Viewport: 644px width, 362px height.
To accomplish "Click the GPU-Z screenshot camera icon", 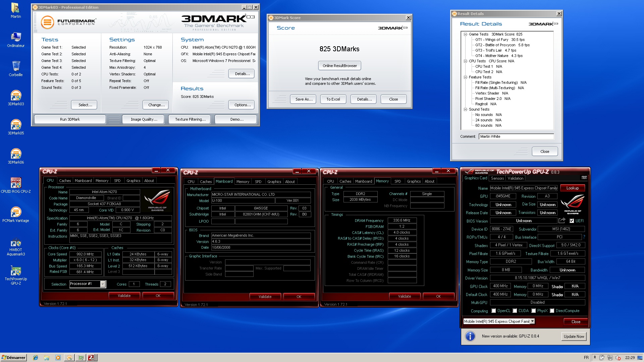I will [584, 178].
